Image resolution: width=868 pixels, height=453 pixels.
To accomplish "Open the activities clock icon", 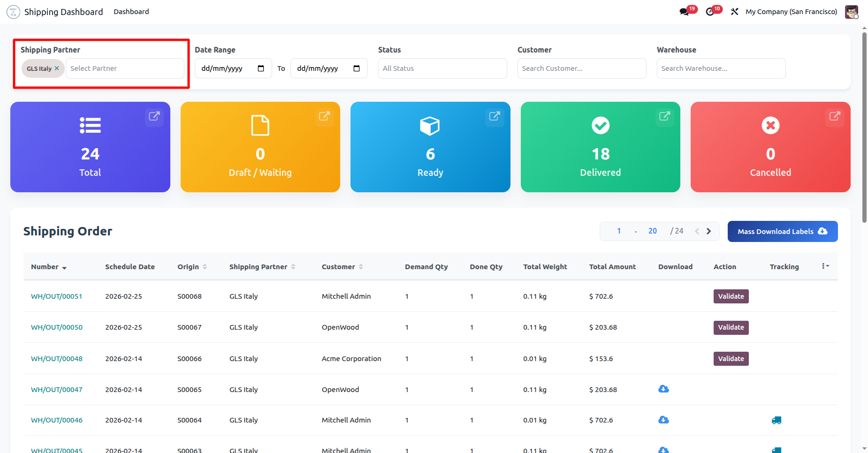I will click(710, 12).
